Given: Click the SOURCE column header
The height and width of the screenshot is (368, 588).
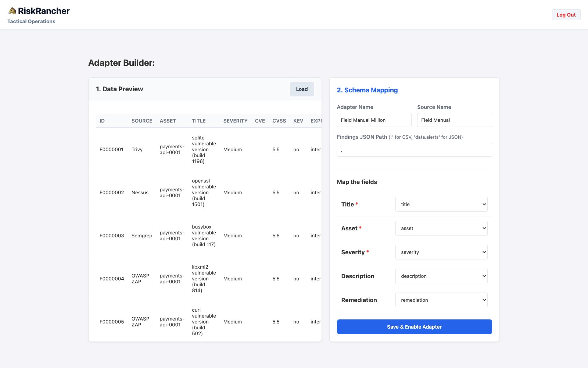Looking at the screenshot, I should tap(142, 121).
